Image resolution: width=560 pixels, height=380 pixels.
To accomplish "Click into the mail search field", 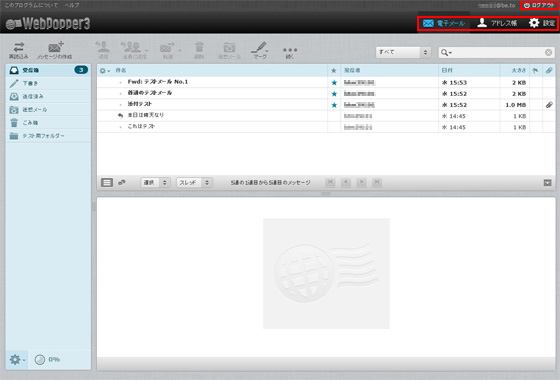I will point(498,53).
